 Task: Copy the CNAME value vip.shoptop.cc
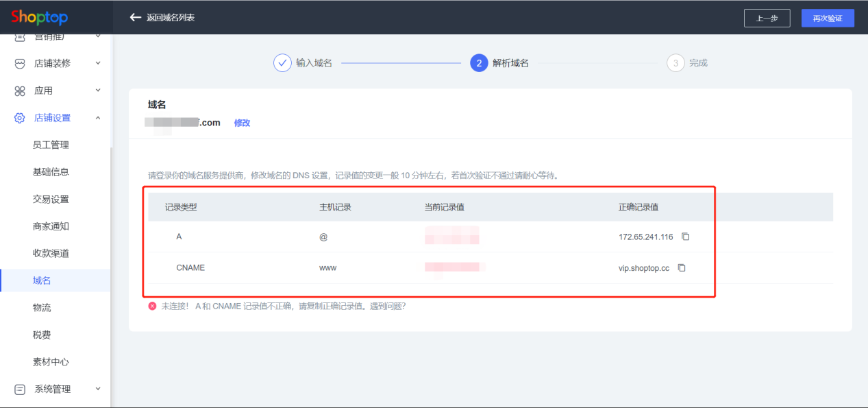[x=682, y=268]
